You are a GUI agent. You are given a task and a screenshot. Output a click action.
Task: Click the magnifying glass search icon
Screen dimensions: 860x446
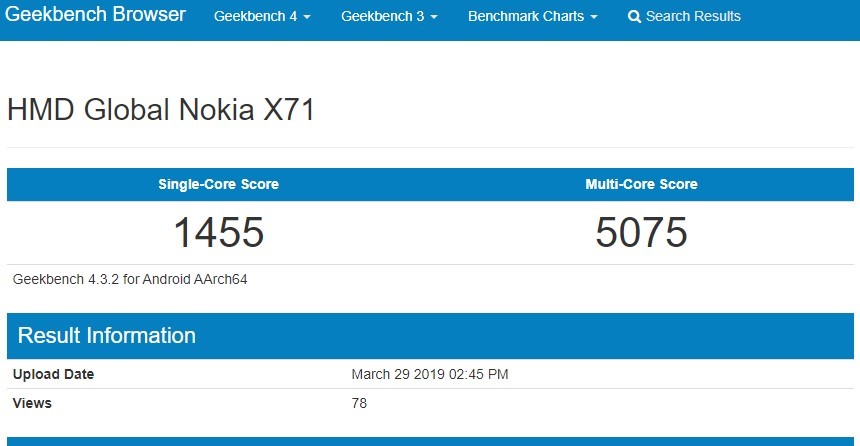coord(634,17)
